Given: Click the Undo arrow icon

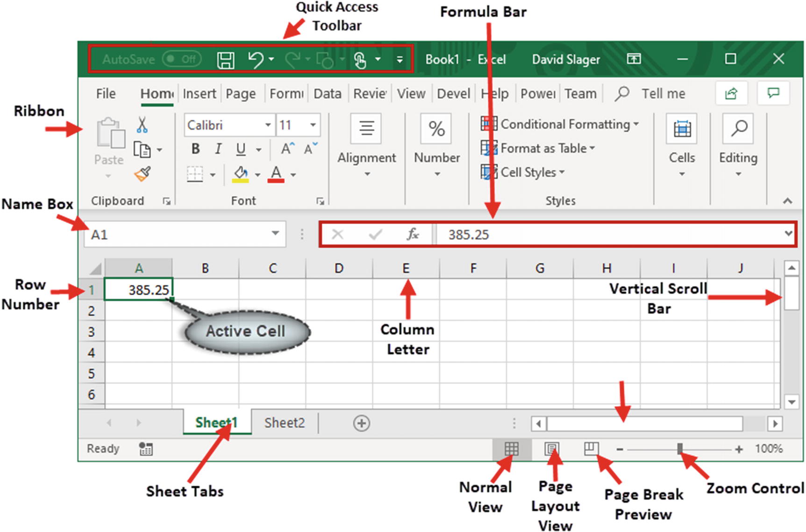Looking at the screenshot, I should point(256,59).
